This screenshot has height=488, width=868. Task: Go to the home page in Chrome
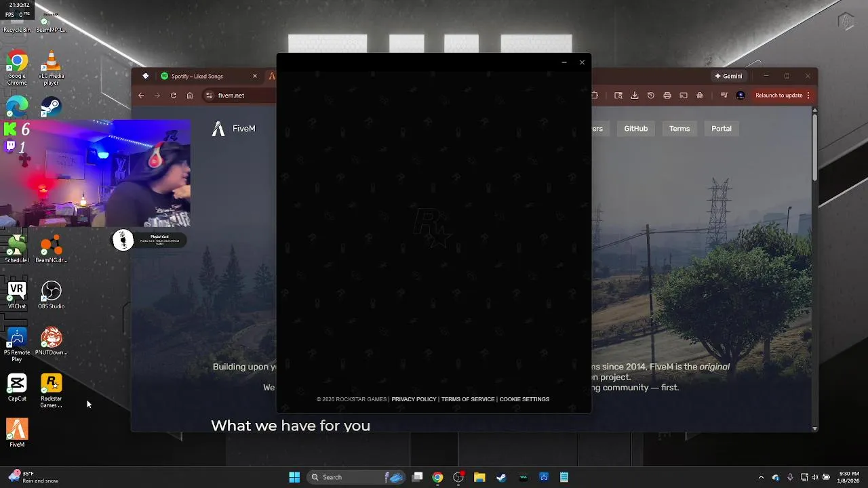(x=190, y=96)
